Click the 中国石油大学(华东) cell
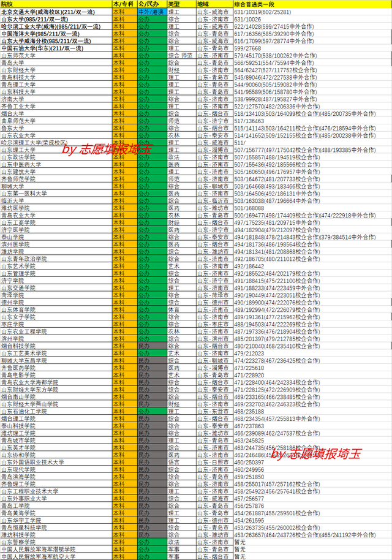Viewport: 392px width, 560px height. (x=56, y=48)
